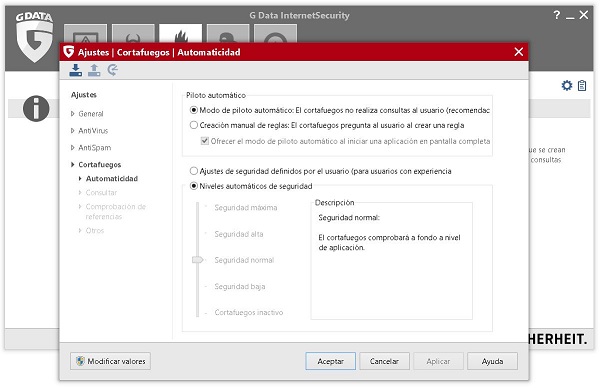Click the G Data shield logo
600x388 pixels.
click(x=34, y=37)
